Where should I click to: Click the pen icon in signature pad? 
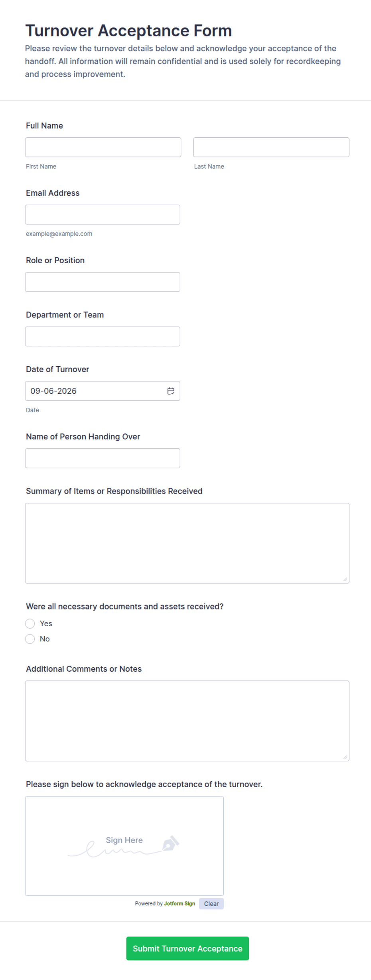tap(171, 843)
